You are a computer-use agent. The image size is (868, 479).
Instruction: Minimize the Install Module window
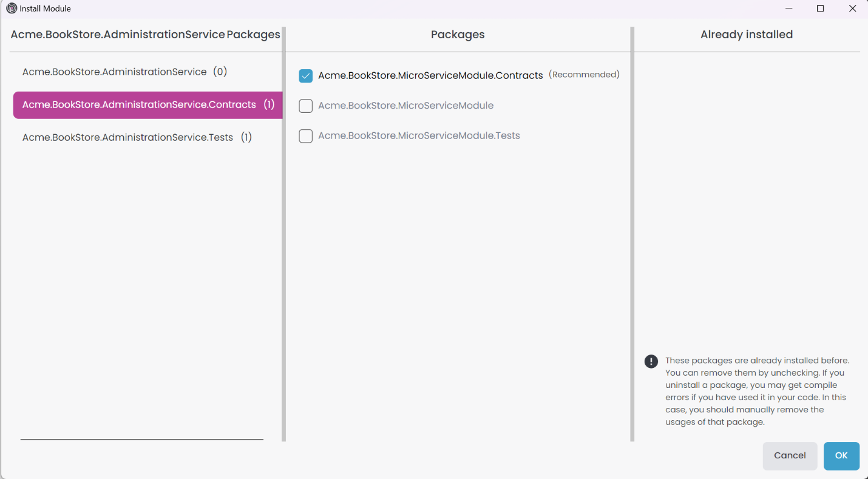[788, 8]
